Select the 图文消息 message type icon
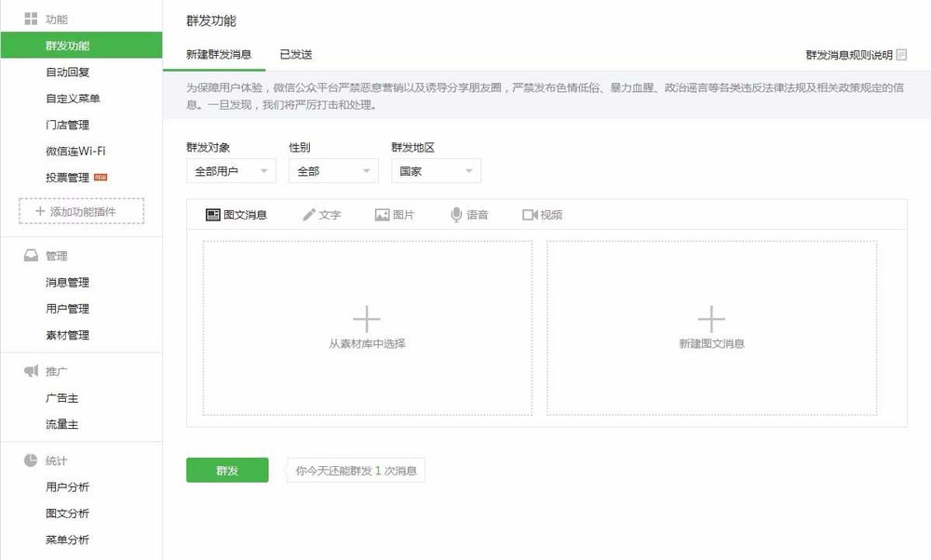This screenshot has width=931, height=560. (212, 215)
